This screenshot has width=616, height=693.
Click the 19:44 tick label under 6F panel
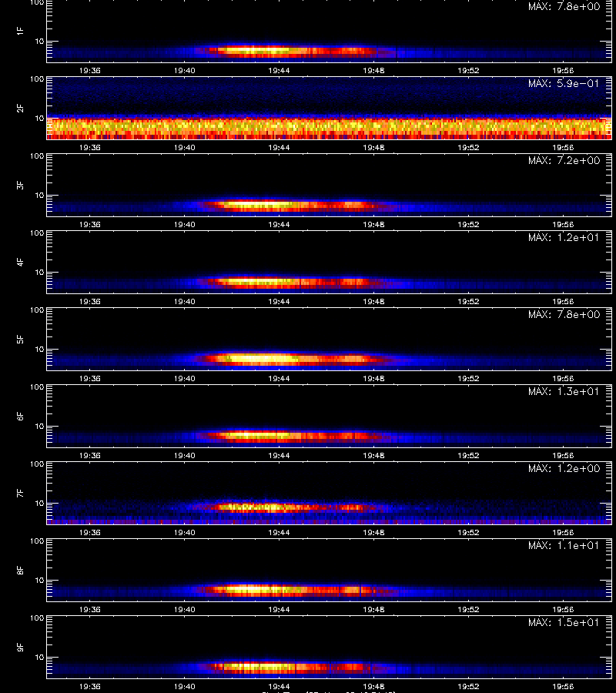point(279,455)
